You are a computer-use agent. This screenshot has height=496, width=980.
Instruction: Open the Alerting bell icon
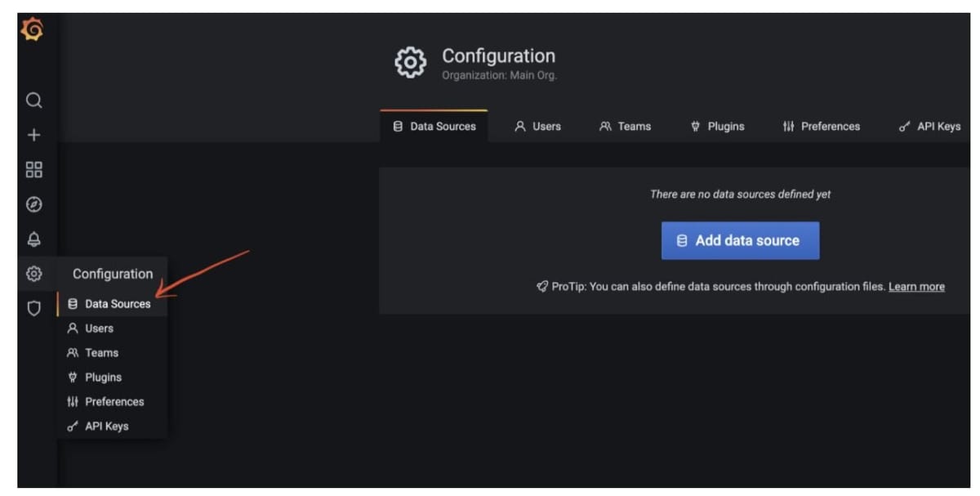click(33, 239)
